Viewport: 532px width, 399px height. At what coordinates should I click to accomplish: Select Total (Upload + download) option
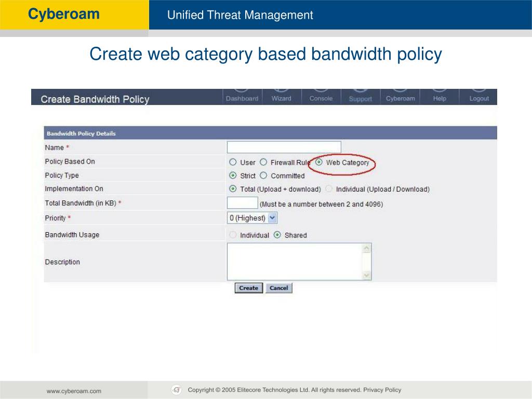pos(233,189)
